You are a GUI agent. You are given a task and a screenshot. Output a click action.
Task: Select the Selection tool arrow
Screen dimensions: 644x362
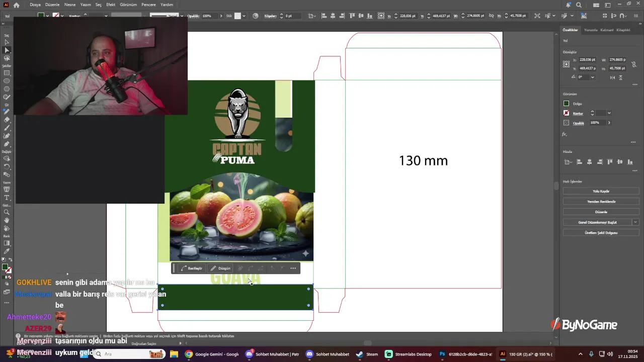point(7,42)
